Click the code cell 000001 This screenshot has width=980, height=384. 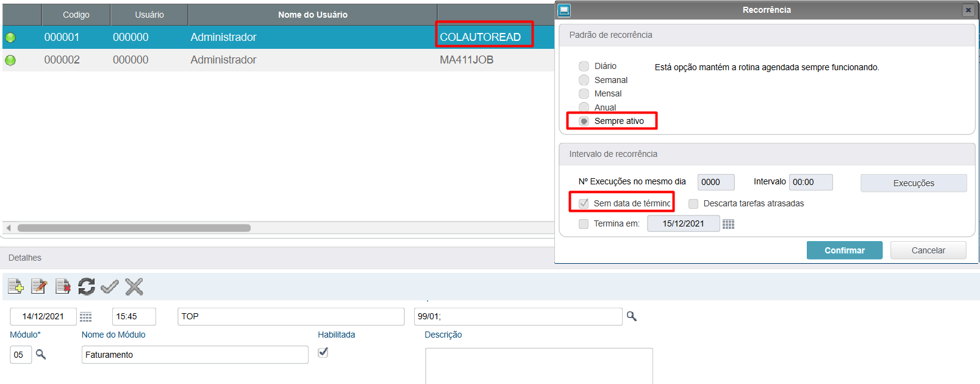[62, 37]
